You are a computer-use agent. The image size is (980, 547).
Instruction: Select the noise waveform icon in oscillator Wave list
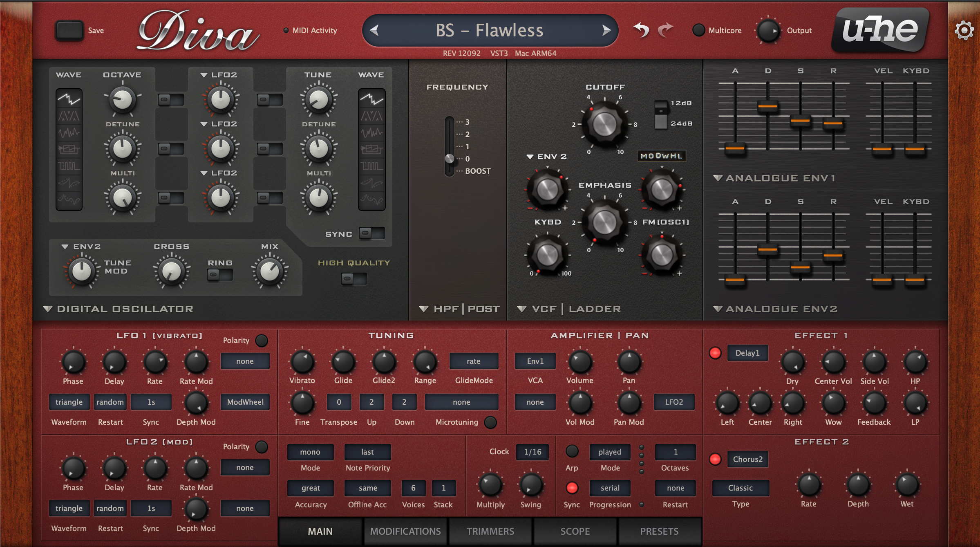tap(69, 132)
